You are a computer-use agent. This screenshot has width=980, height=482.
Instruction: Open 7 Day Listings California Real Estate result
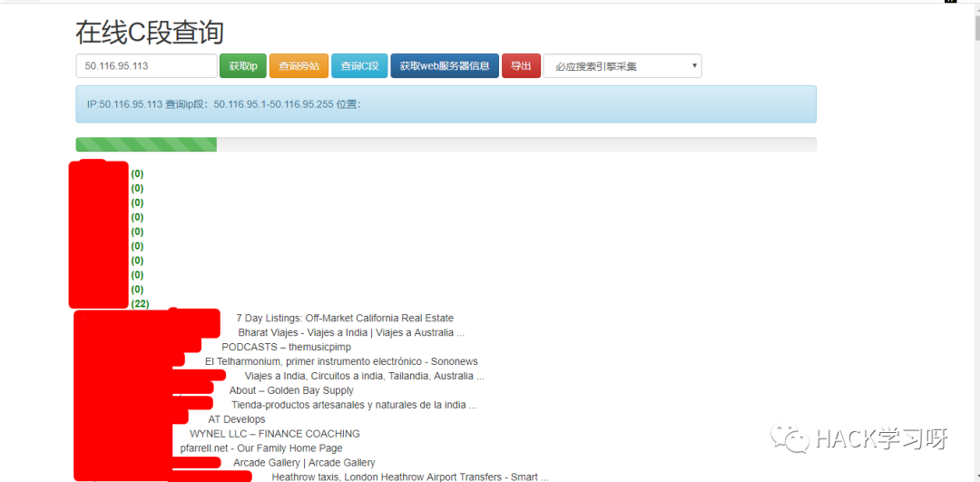pyautogui.click(x=344, y=319)
